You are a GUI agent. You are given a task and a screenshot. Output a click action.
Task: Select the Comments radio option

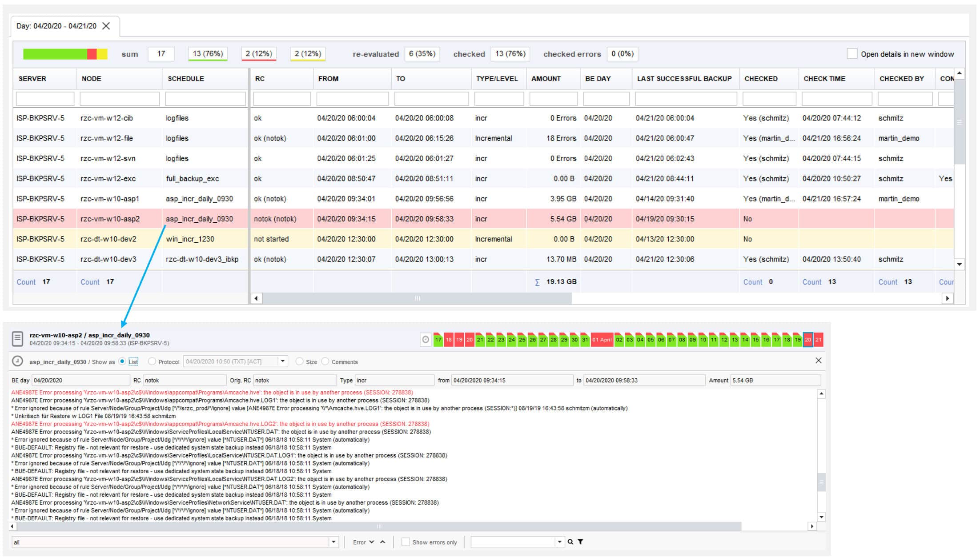click(x=325, y=361)
